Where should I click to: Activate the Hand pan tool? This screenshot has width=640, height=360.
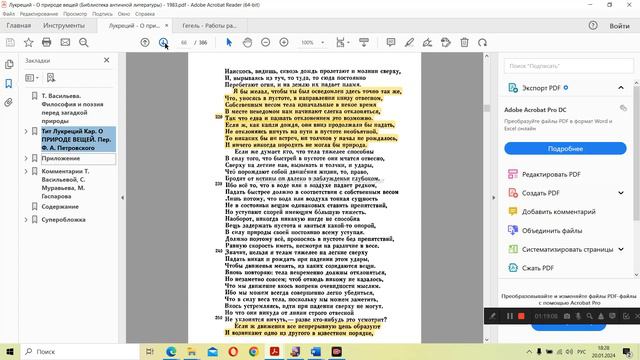click(247, 42)
